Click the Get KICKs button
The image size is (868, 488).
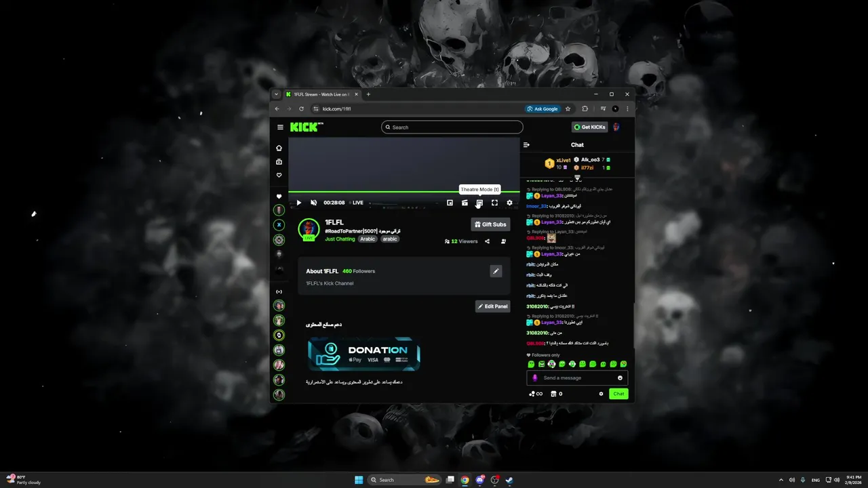coord(589,127)
